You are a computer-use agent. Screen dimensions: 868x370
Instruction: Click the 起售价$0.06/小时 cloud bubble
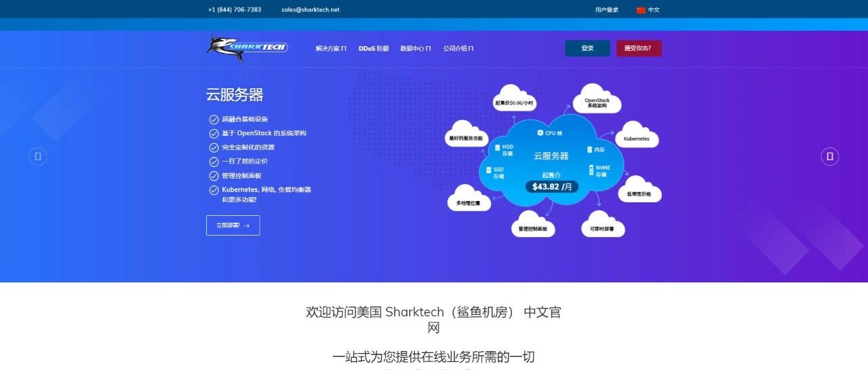tap(515, 100)
